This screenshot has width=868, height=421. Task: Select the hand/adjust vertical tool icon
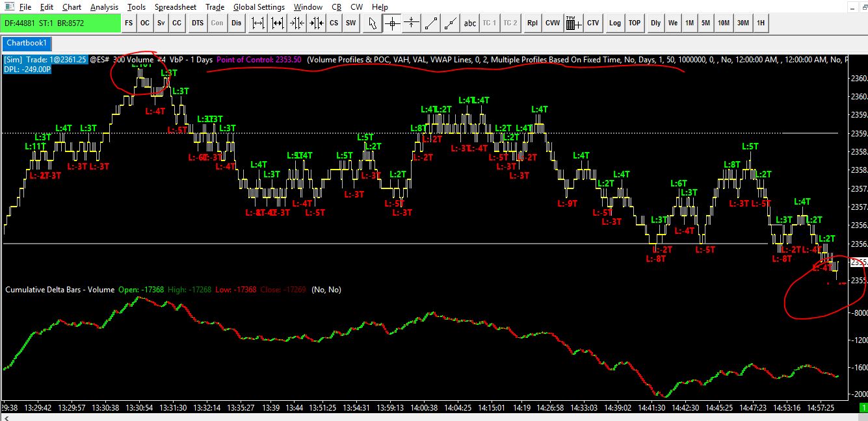click(412, 23)
